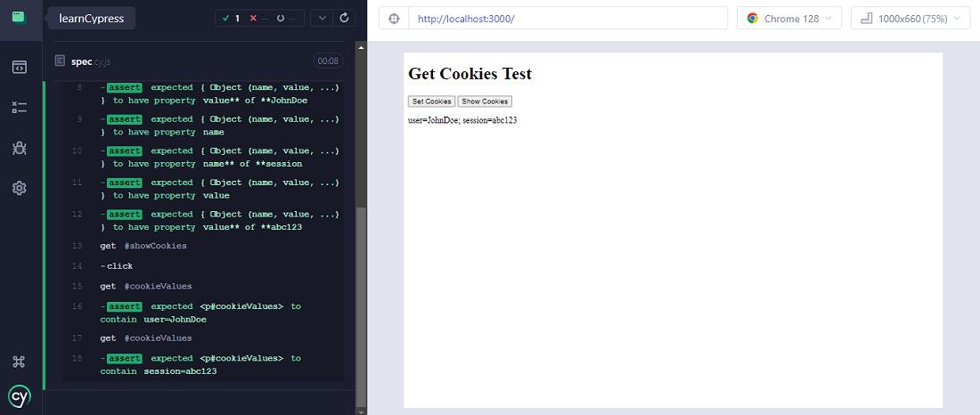Open the Settings gear in Cypress sidebar
The height and width of the screenshot is (415, 980).
[20, 188]
